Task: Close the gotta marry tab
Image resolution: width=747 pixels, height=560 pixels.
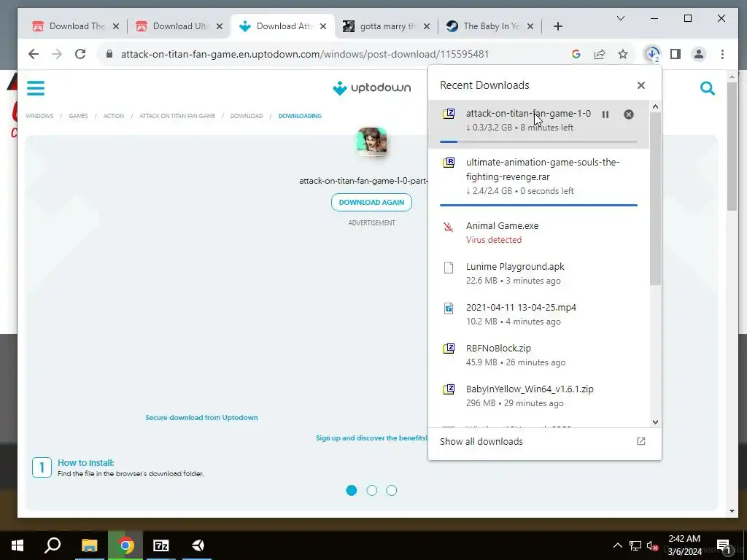Action: pos(427,26)
